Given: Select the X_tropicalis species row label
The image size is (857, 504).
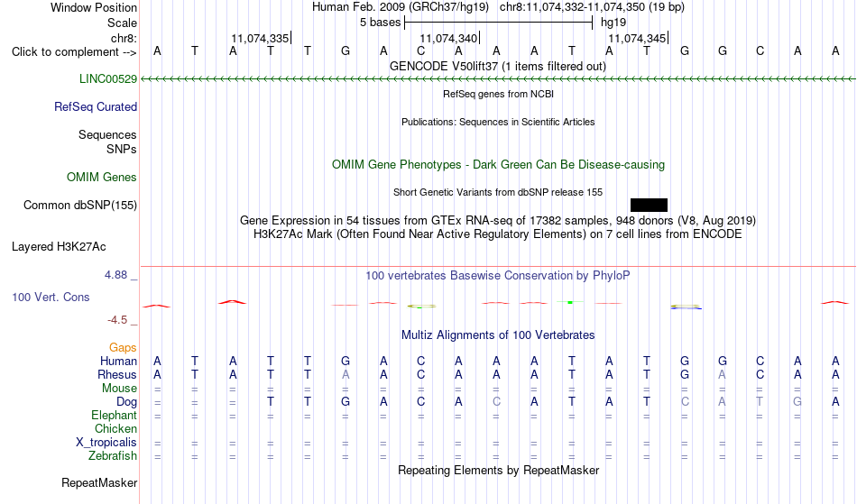Looking at the screenshot, I should (x=106, y=443).
